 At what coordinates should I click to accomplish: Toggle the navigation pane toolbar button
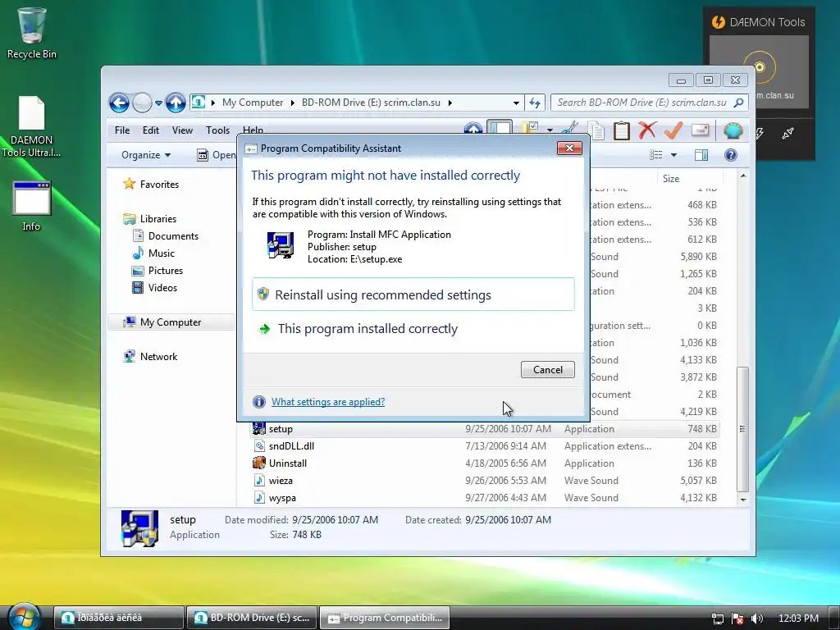(x=500, y=129)
